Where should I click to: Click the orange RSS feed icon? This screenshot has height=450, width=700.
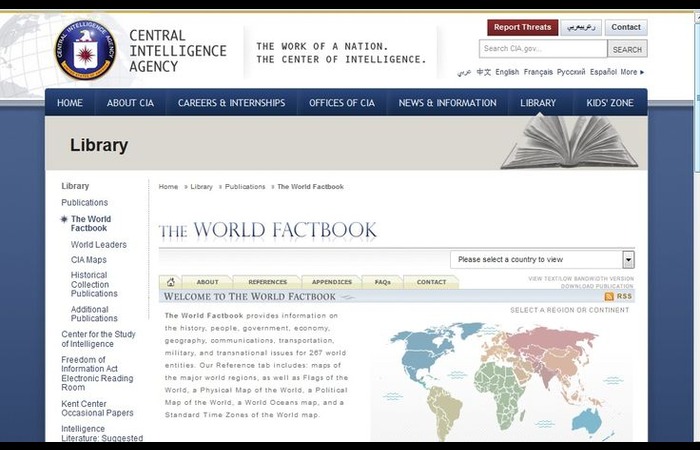tap(609, 296)
